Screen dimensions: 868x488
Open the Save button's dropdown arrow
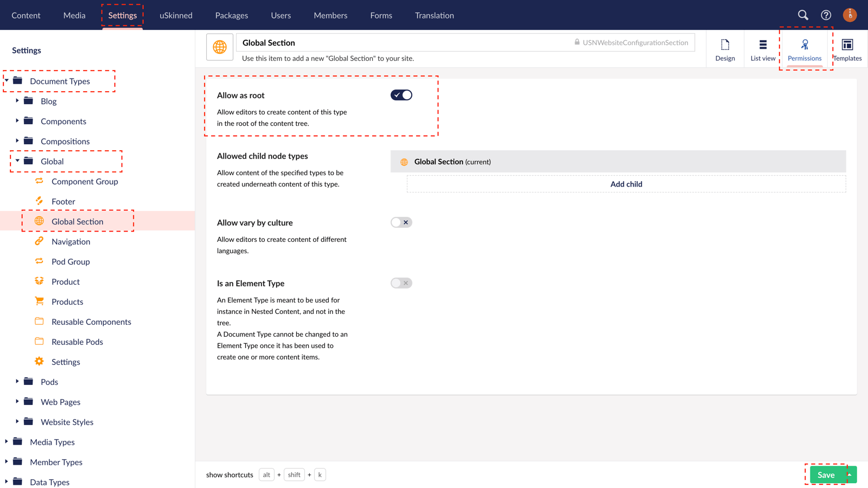848,474
